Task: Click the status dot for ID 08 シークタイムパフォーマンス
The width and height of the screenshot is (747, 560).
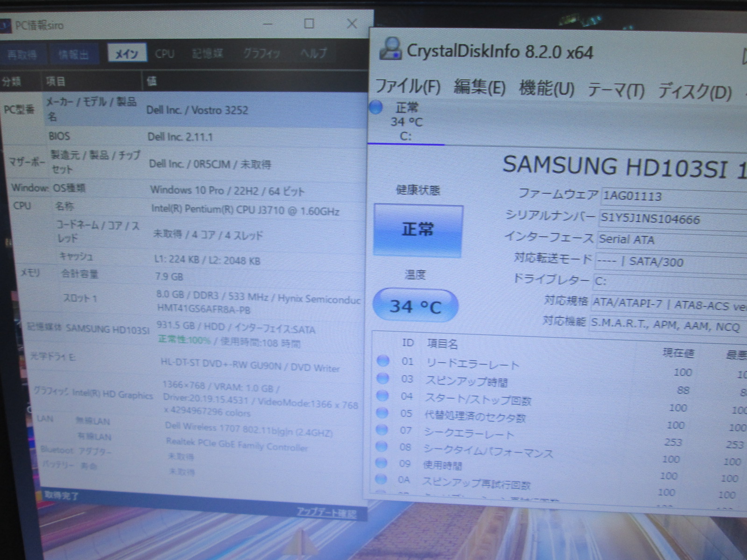Action: click(381, 446)
